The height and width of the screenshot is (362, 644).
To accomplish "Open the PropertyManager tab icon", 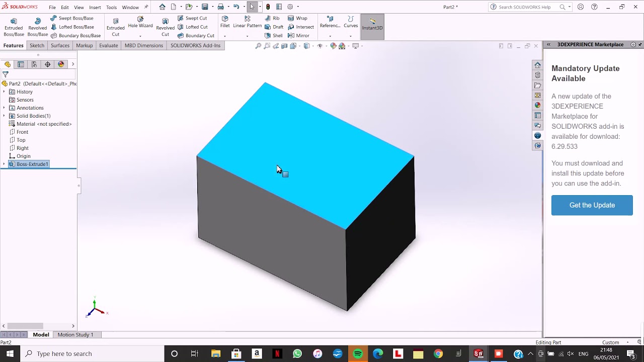I will click(x=21, y=64).
